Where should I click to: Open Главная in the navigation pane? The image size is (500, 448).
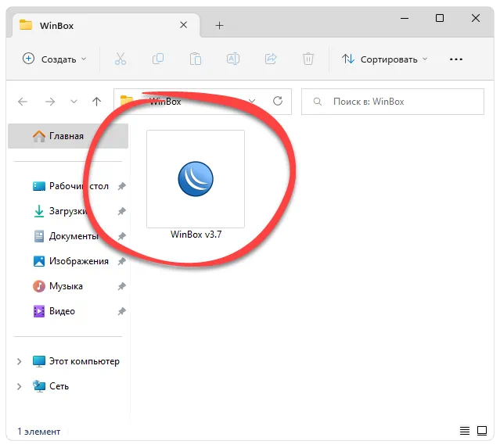(68, 136)
